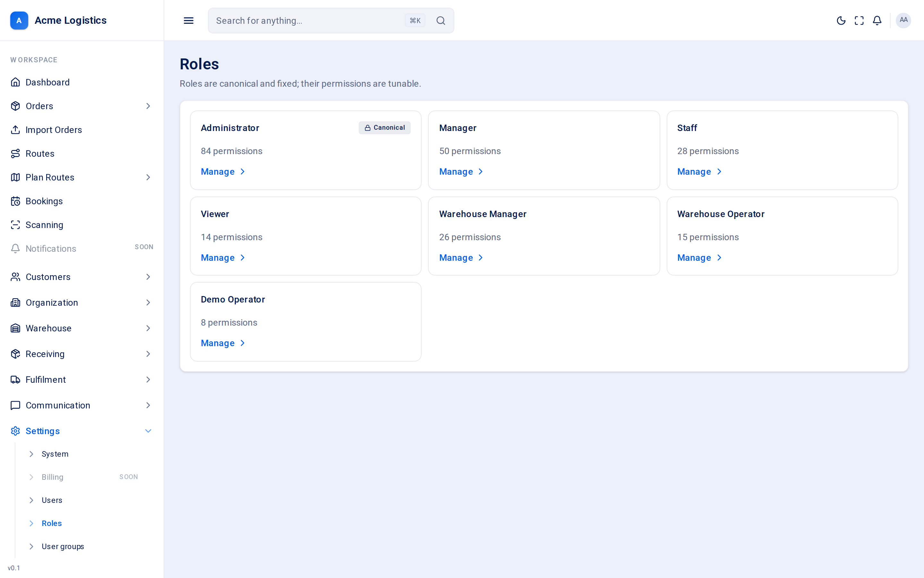Viewport: 924px width, 578px height.
Task: Manage the Warehouse Manager role
Action: coord(461,258)
